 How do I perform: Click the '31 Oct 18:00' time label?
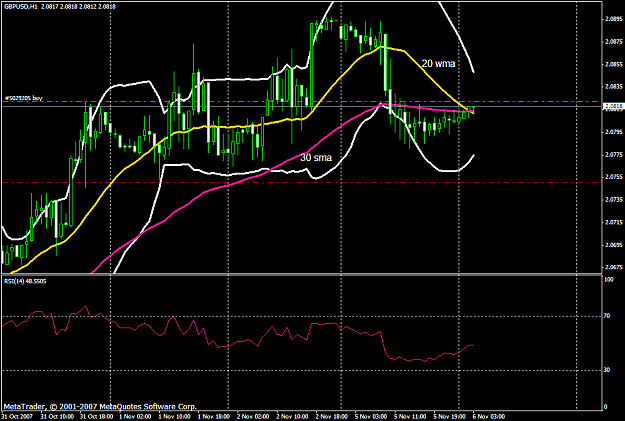pyautogui.click(x=96, y=417)
